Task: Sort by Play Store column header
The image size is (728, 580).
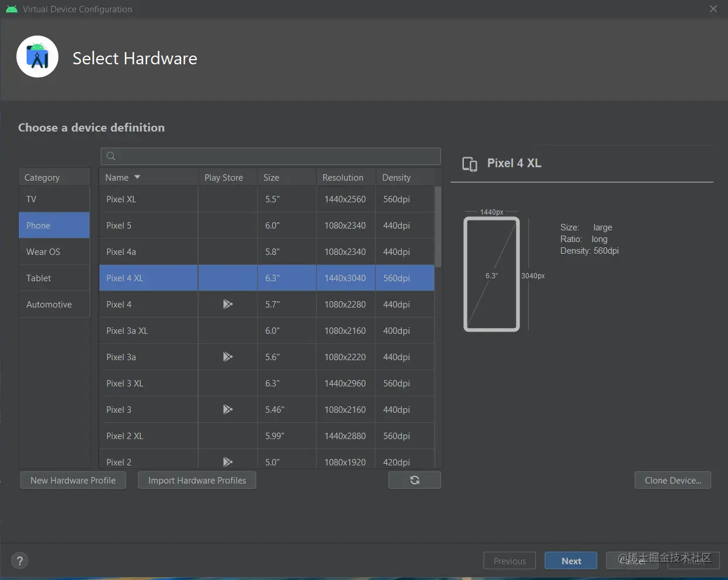Action: (228, 177)
